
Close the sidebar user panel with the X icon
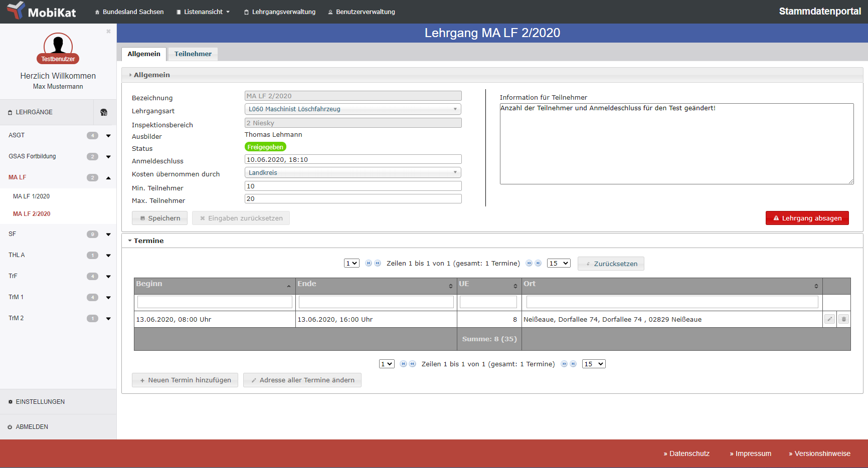tap(108, 31)
